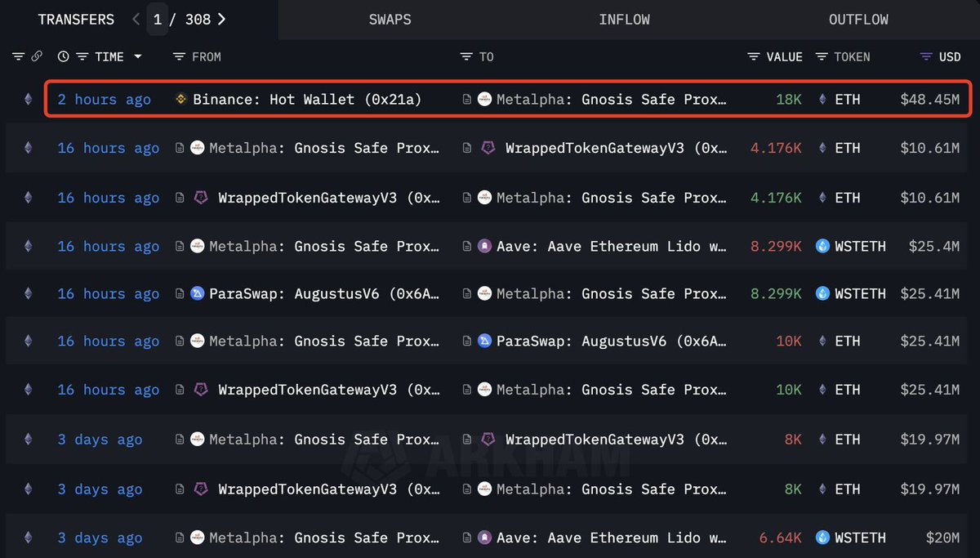Click the Ethereum chain icon at left of $20M row
The image size is (980, 558).
[x=28, y=538]
